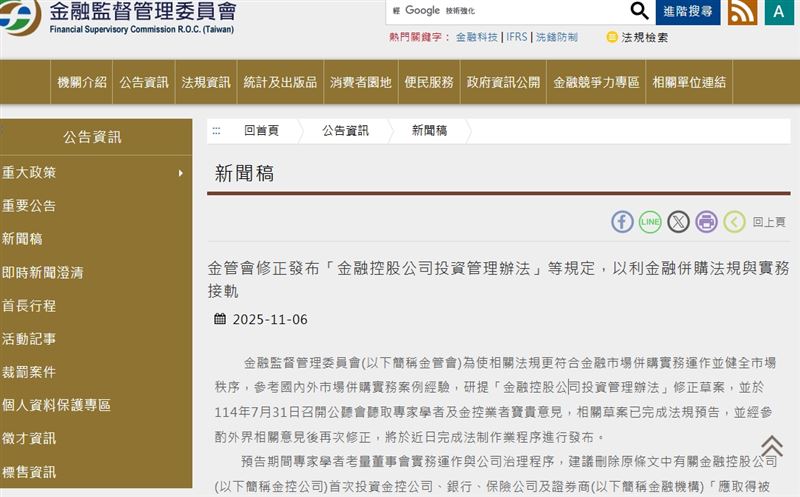The height and width of the screenshot is (497, 800).
Task: Click the Google search input field
Action: point(507,11)
